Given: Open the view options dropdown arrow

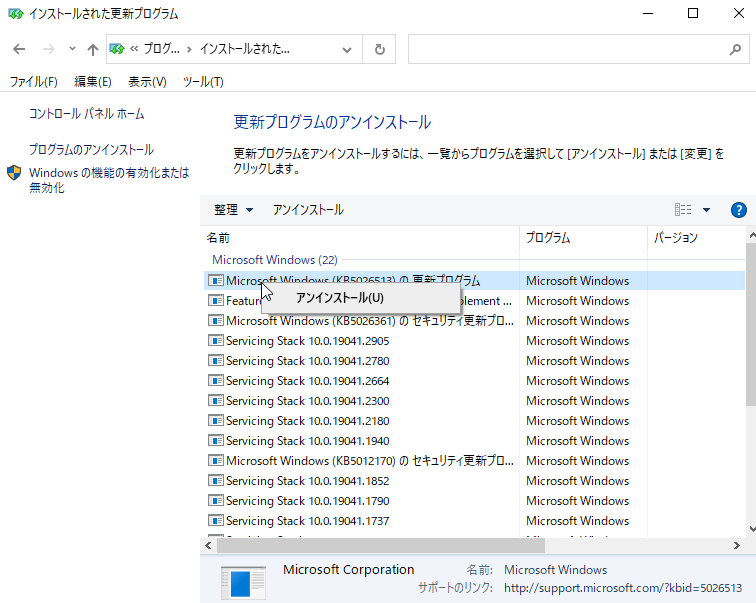Looking at the screenshot, I should pos(706,210).
